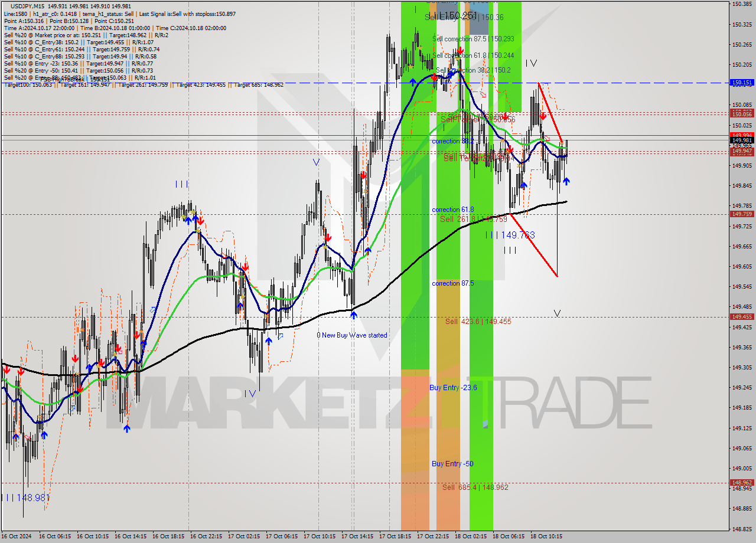Click the '16 Oct 06:15' time label
756x543 pixels.
click(x=55, y=537)
